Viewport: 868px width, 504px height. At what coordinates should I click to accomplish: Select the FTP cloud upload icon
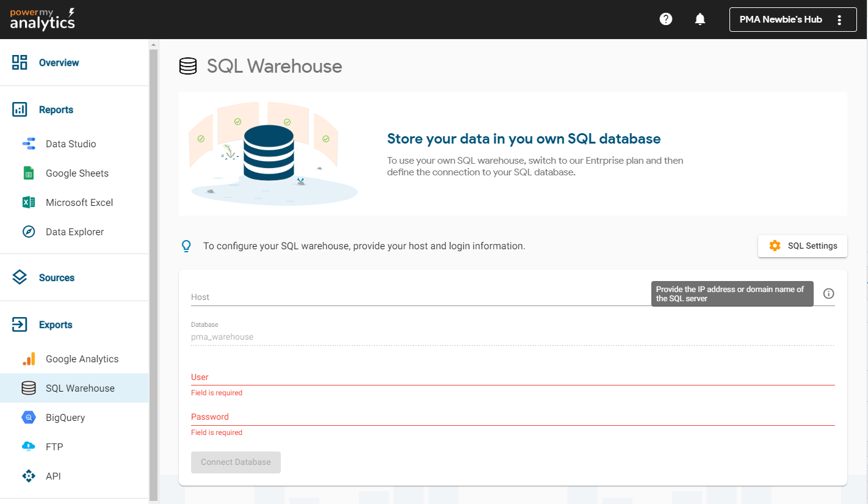pyautogui.click(x=29, y=447)
